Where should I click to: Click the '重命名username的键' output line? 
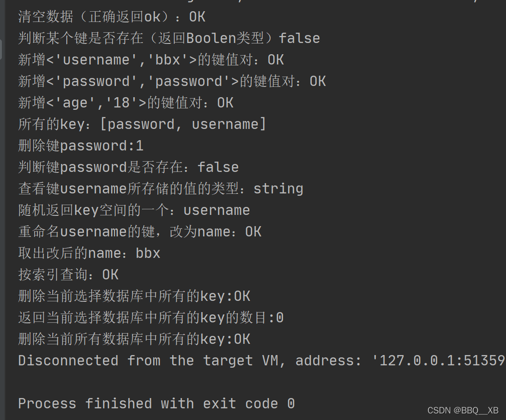139,232
